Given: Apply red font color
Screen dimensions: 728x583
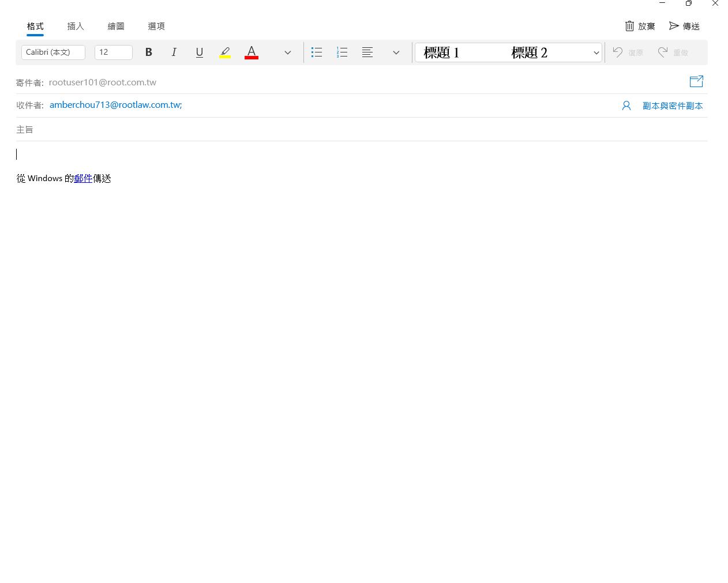Looking at the screenshot, I should pos(252,52).
